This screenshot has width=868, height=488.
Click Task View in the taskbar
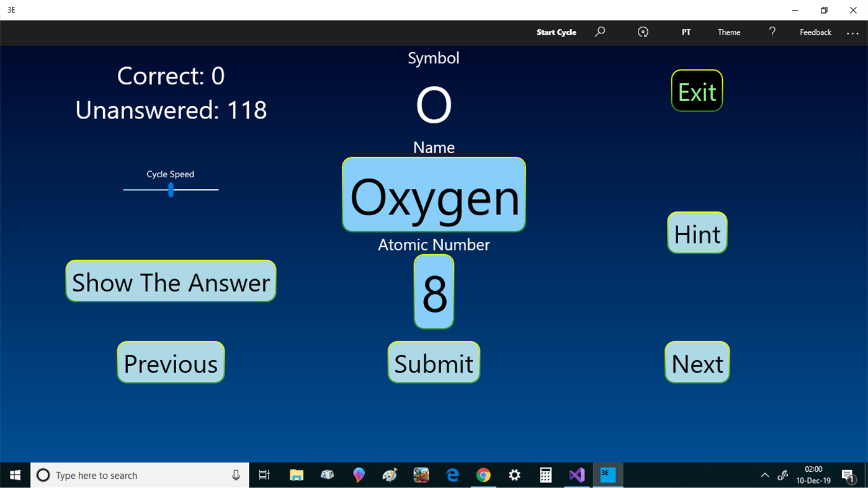(264, 475)
